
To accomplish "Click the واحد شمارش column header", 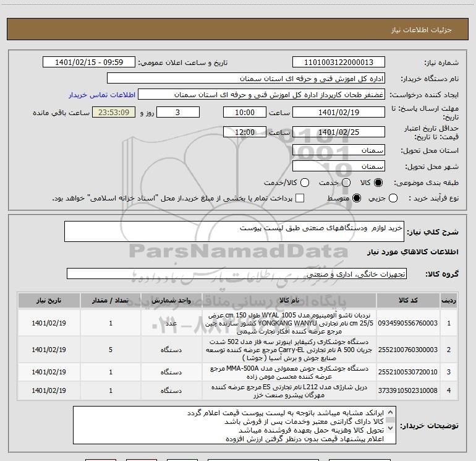I will 171,301.
